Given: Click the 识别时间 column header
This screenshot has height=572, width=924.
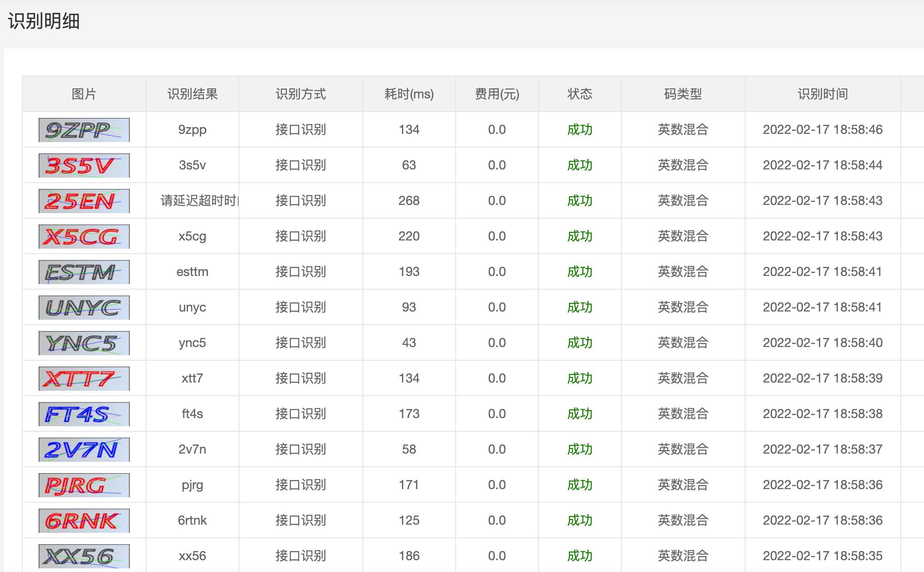Looking at the screenshot, I should tap(822, 94).
